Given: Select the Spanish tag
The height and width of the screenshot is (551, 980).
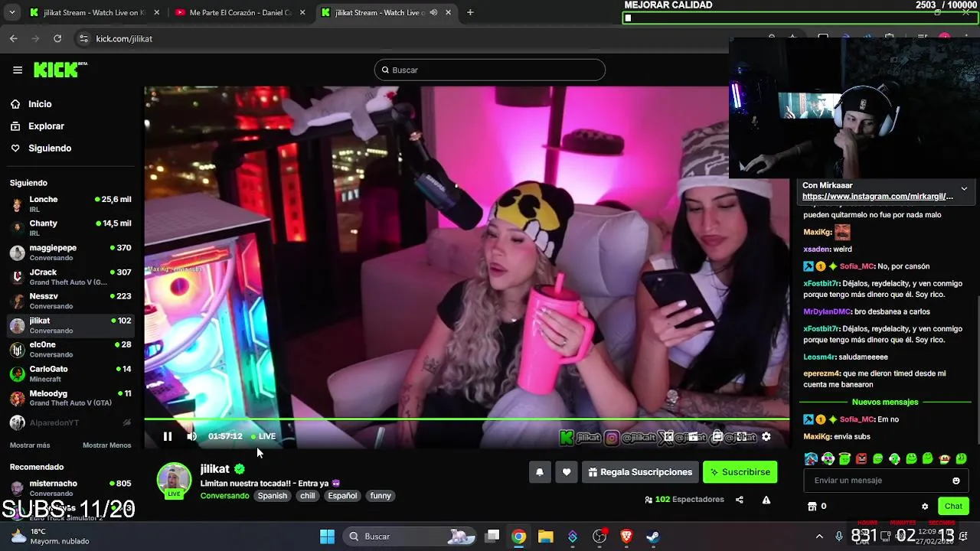Looking at the screenshot, I should pyautogui.click(x=272, y=496).
